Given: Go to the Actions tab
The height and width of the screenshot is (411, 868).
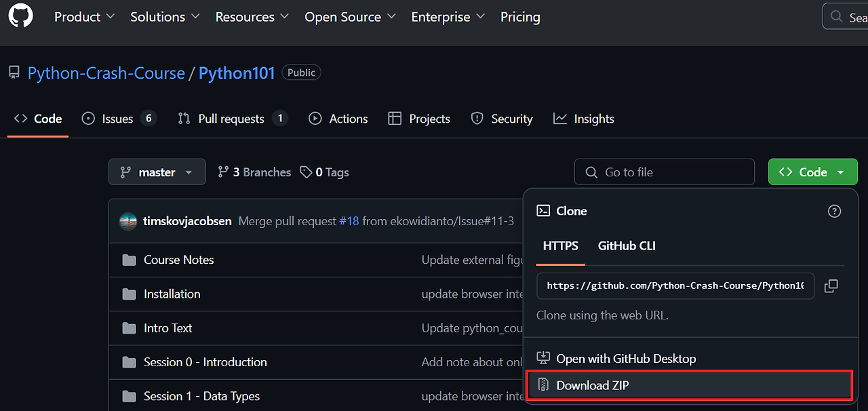Looking at the screenshot, I should (338, 119).
